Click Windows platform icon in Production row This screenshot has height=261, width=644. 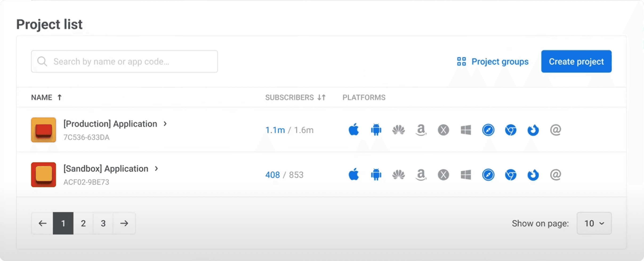coord(466,130)
